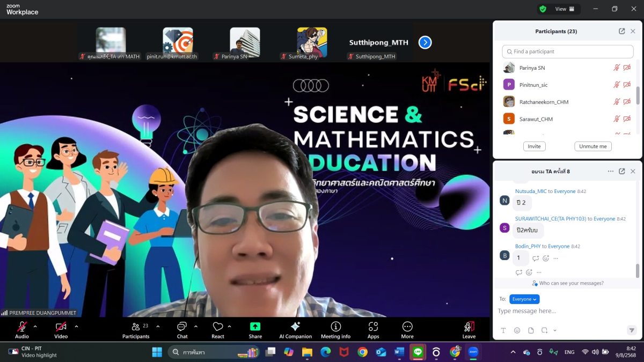644x362 pixels.
Task: Send the chat message
Action: [632, 330]
